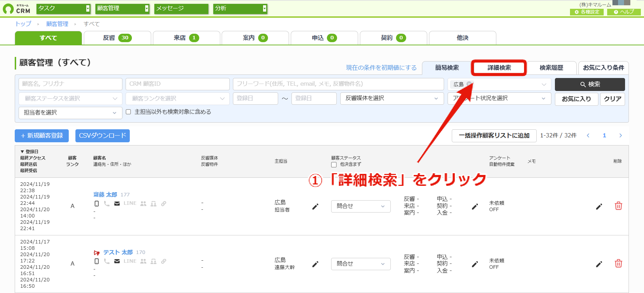
Task: Click link chain icon for 齋藤 太郎
Action: tap(164, 203)
